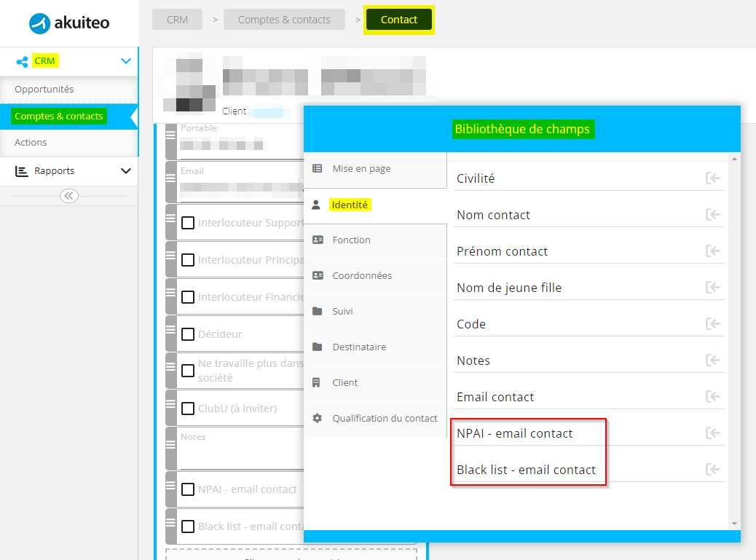
Task: Click the insert arrow beside Prénom contact
Action: tap(713, 251)
